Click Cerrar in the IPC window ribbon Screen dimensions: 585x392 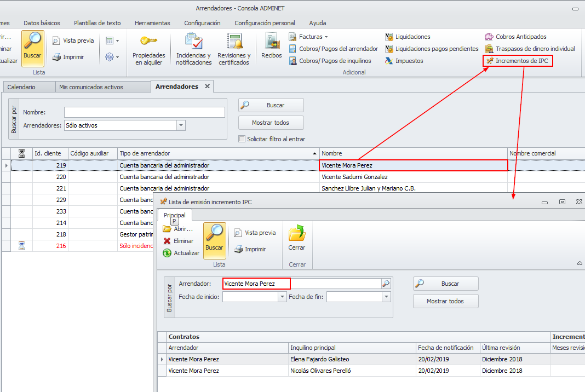tap(296, 238)
